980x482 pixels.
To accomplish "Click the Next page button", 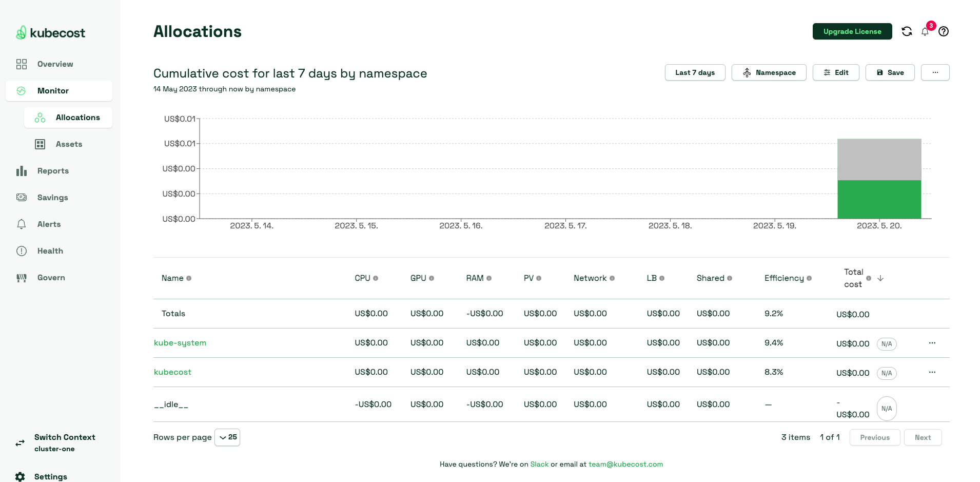I will tap(923, 437).
